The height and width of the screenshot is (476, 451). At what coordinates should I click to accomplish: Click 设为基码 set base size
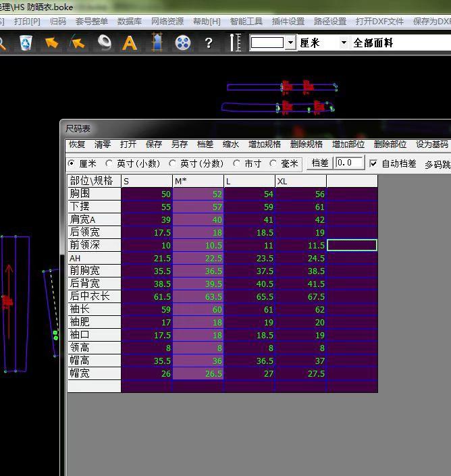[x=432, y=144]
